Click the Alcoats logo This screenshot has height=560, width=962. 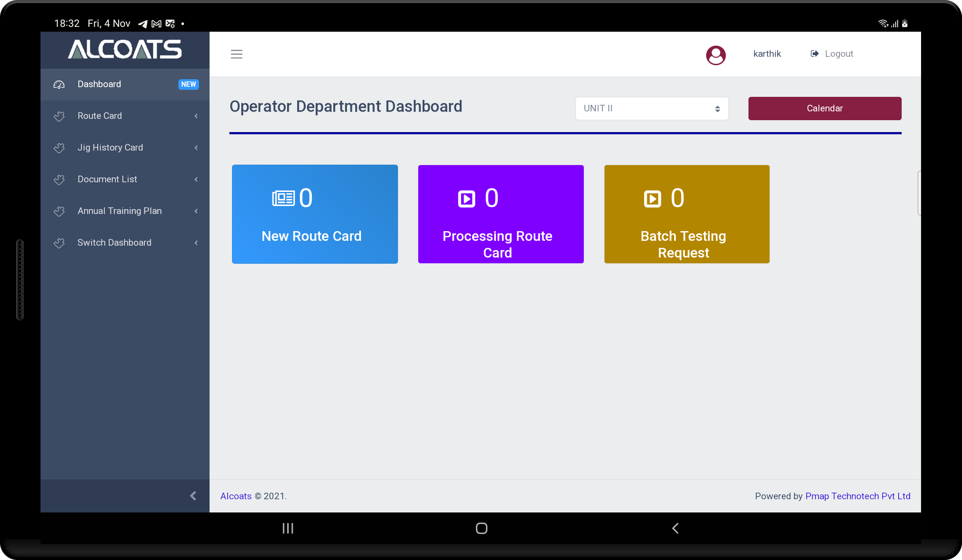tap(125, 49)
